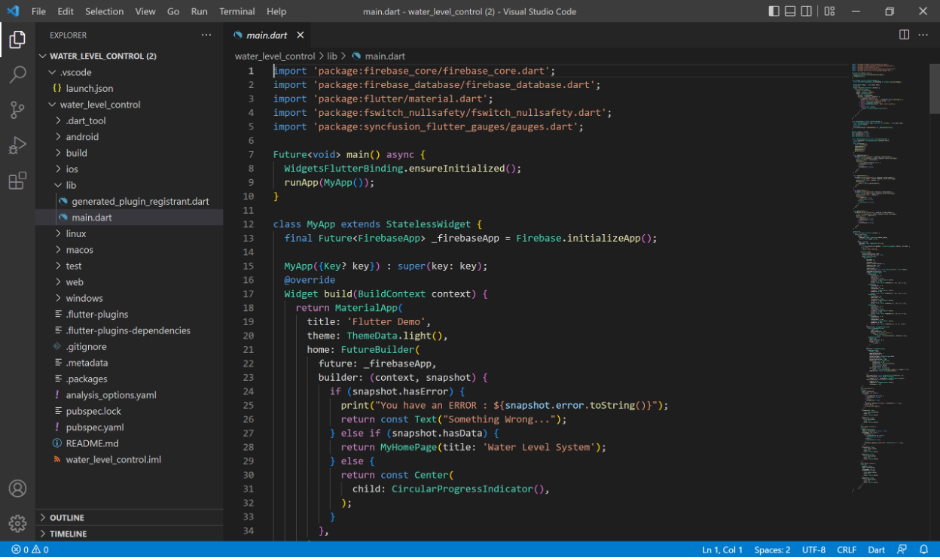Image resolution: width=940 pixels, height=560 pixels.
Task: Open pubspec.yaml file in explorer
Action: click(x=94, y=428)
